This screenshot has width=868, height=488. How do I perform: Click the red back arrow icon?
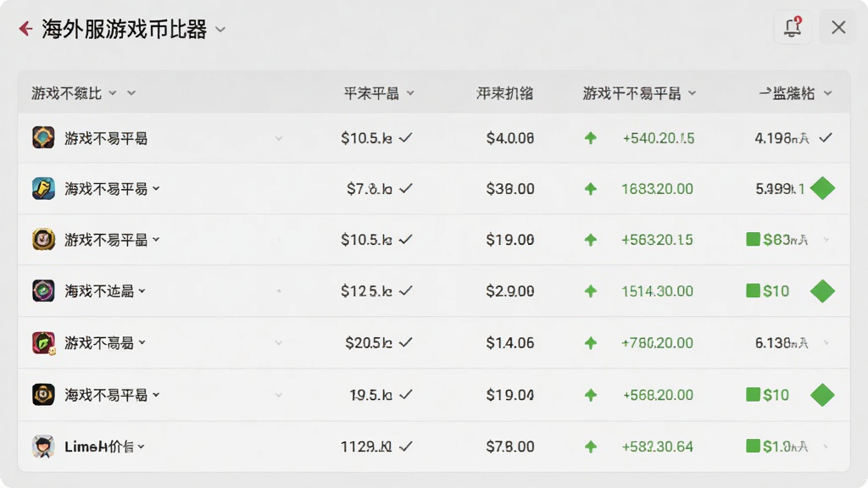[x=25, y=28]
